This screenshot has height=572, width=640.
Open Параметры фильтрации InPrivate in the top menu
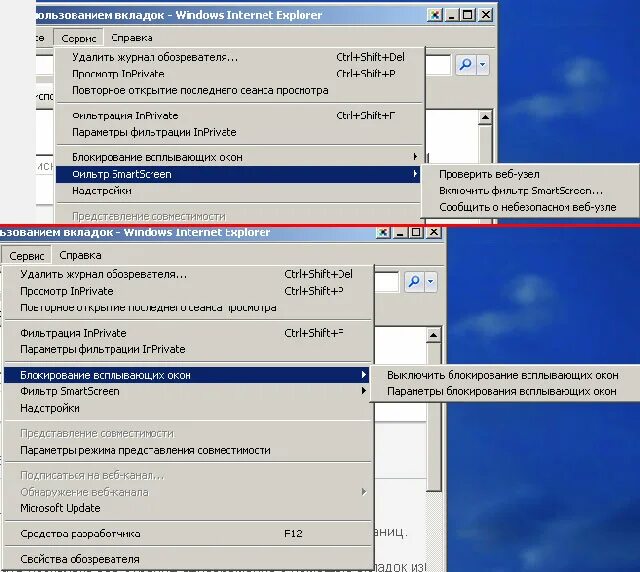[239, 132]
